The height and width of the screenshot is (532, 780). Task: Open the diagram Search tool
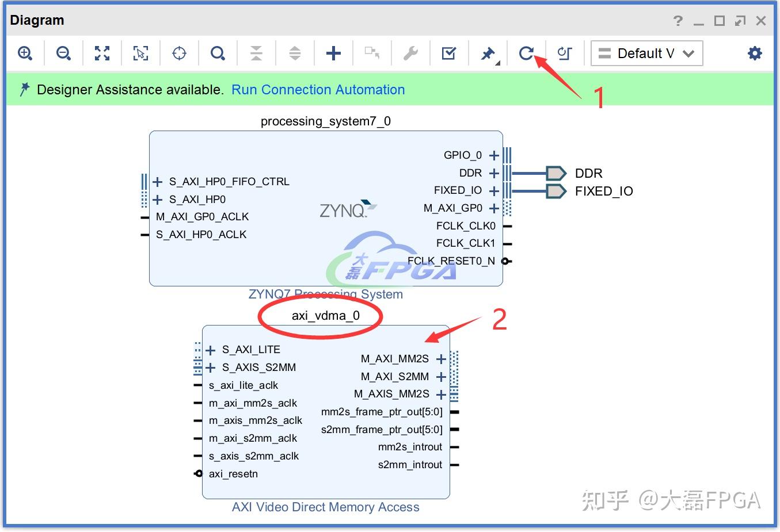[218, 53]
